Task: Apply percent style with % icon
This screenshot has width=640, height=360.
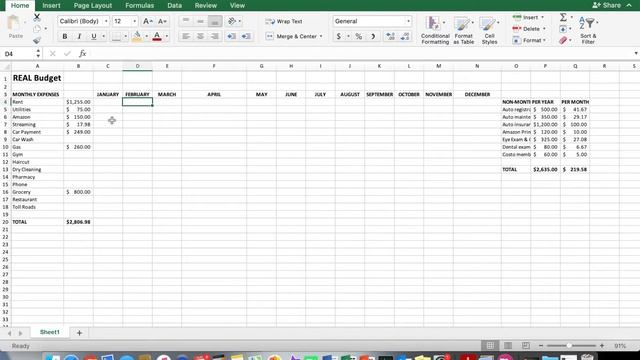Action: pyautogui.click(x=358, y=36)
